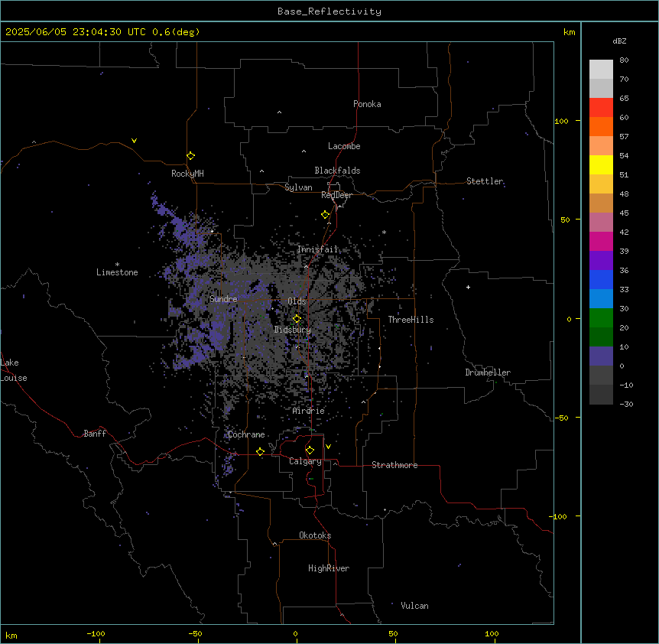Select the Sundre label
Image resolution: width=659 pixels, height=644 pixels.
coord(223,299)
